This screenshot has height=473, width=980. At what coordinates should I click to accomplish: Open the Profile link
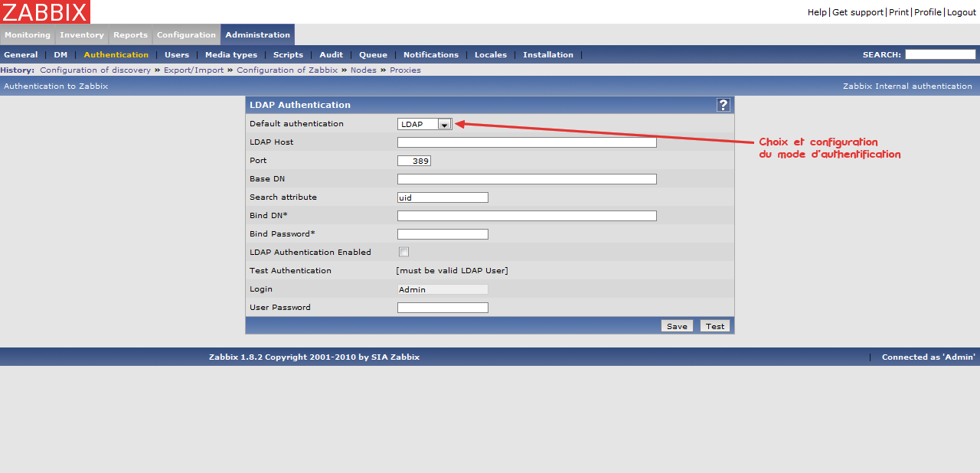[927, 12]
